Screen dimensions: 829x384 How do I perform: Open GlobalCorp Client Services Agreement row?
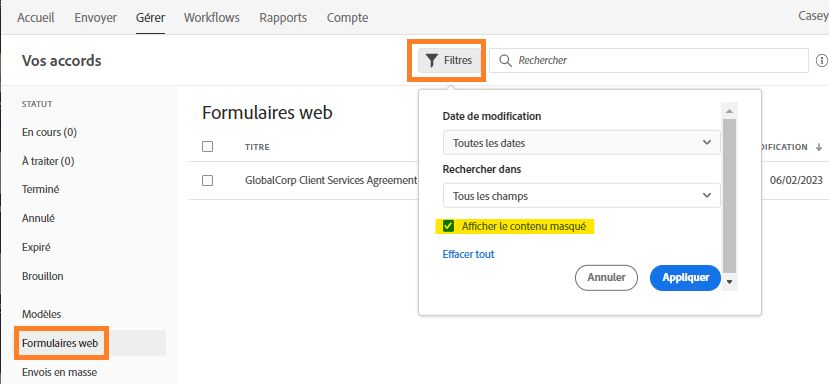pos(331,180)
